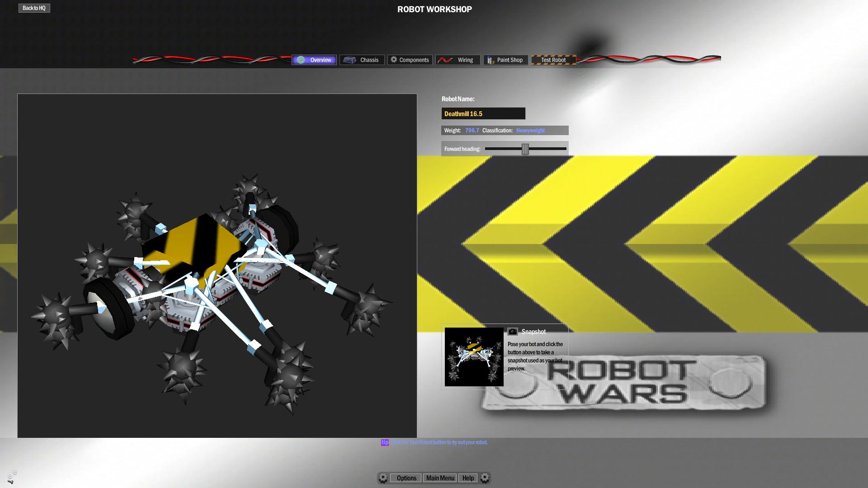The image size is (868, 488).
Task: Launch Test Robot mode
Action: pyautogui.click(x=554, y=60)
